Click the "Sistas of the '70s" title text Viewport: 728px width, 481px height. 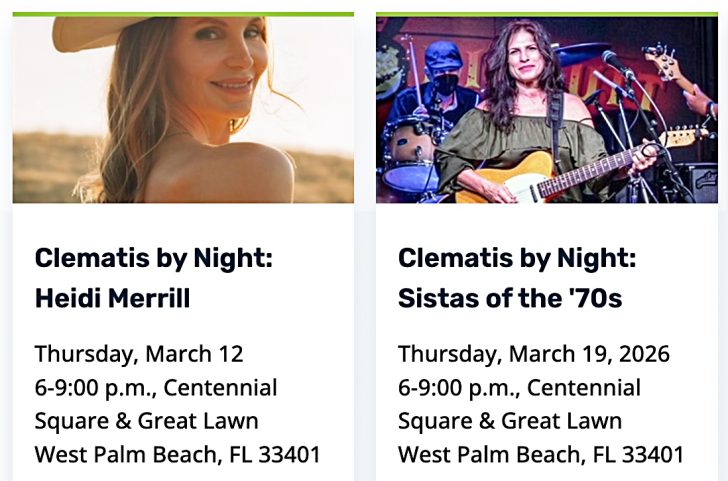(510, 298)
